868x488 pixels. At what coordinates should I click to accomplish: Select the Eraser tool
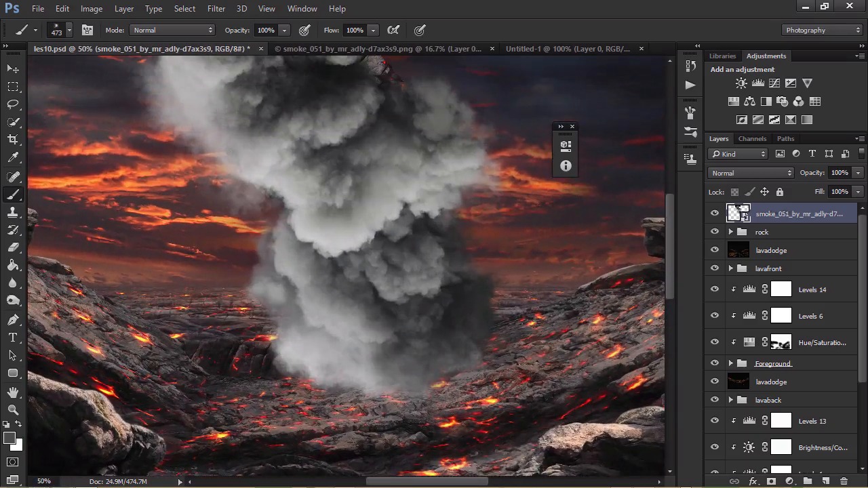13,247
